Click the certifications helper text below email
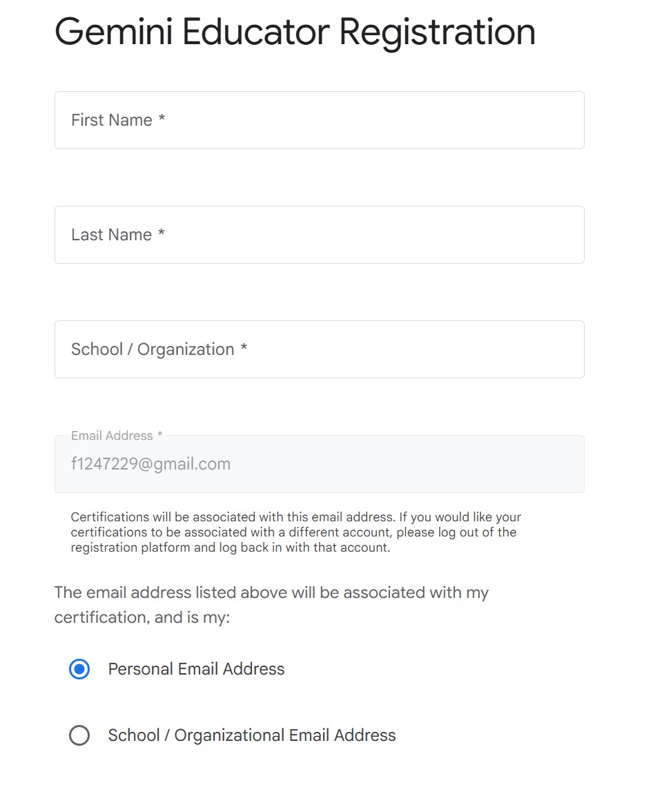This screenshot has height=812, width=653. click(295, 532)
